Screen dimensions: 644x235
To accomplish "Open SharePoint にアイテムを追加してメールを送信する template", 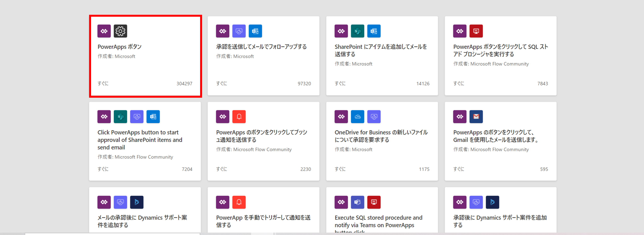I will [381, 50].
